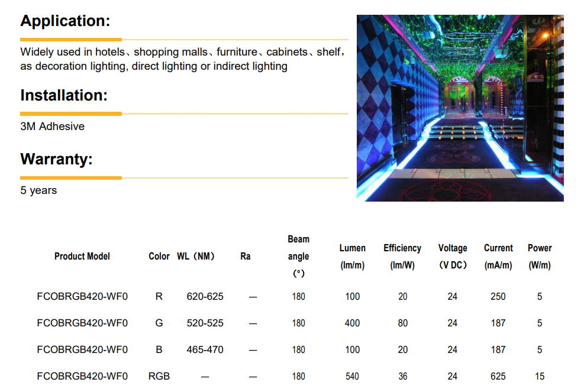
Task: Select the "Installation:" section heading
Action: tap(64, 95)
